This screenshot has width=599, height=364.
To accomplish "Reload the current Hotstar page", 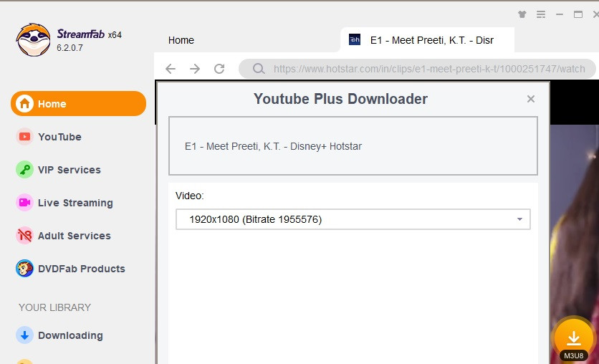I will tap(219, 69).
